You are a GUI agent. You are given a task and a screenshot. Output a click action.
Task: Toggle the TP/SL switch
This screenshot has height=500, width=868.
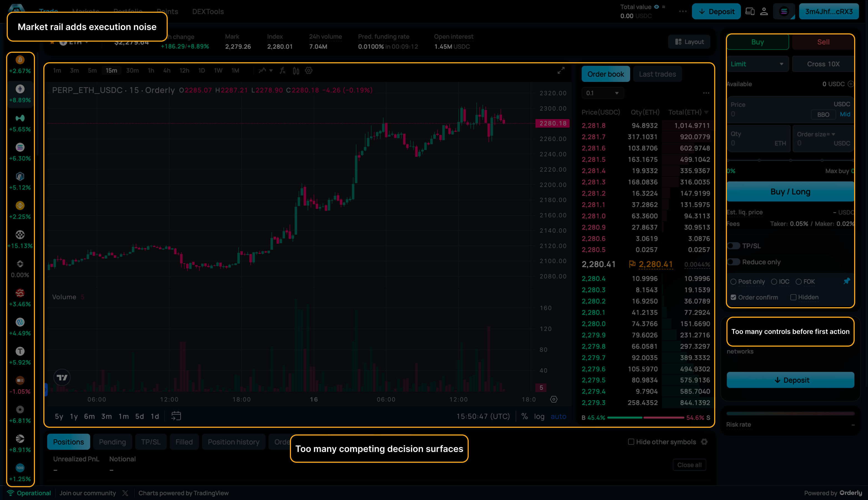[733, 246]
